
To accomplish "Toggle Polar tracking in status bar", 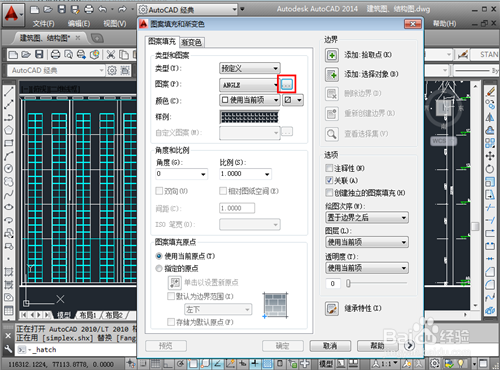I will pyautogui.click(x=181, y=363).
